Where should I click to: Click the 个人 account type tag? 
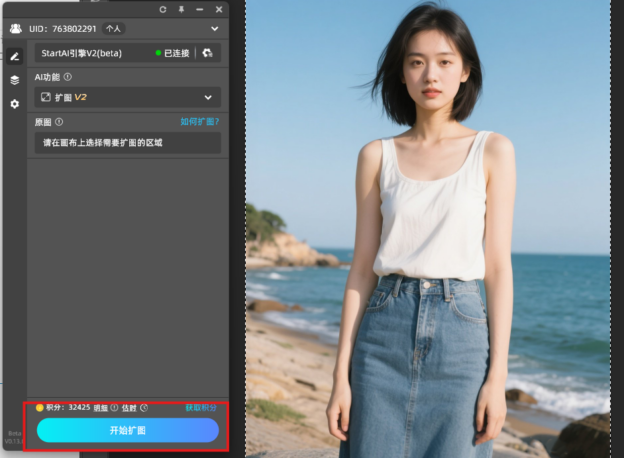pyautogui.click(x=114, y=29)
